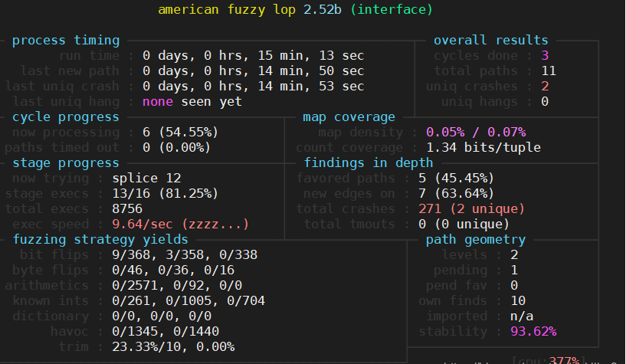Click the favored paths value '5 (45.45%)'
This screenshot has width=626, height=364.
[457, 178]
